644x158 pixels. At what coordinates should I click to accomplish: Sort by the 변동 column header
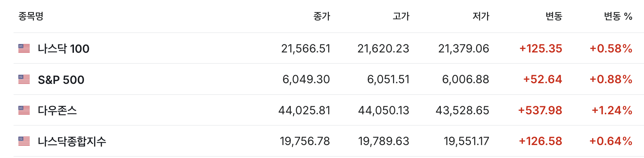pos(554,16)
